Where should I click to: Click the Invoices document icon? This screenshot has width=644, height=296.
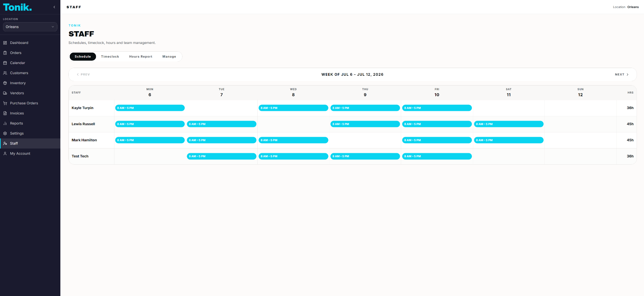pyautogui.click(x=5, y=113)
